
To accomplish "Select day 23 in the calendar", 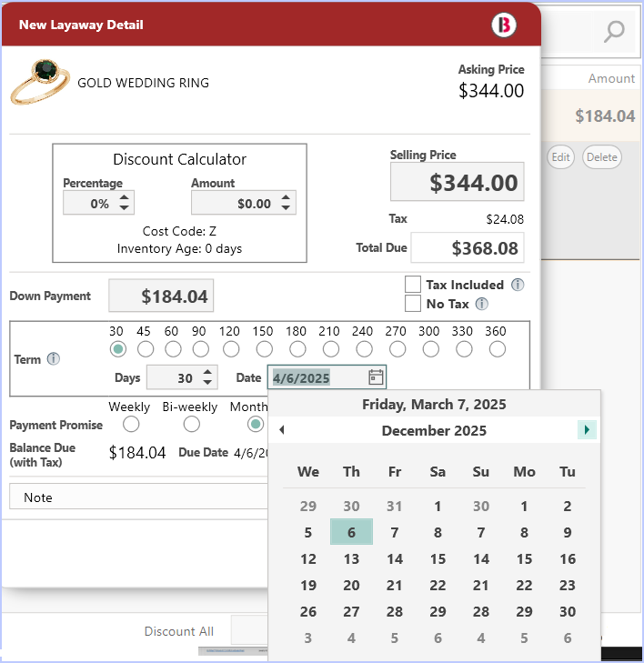I will pyautogui.click(x=568, y=585).
